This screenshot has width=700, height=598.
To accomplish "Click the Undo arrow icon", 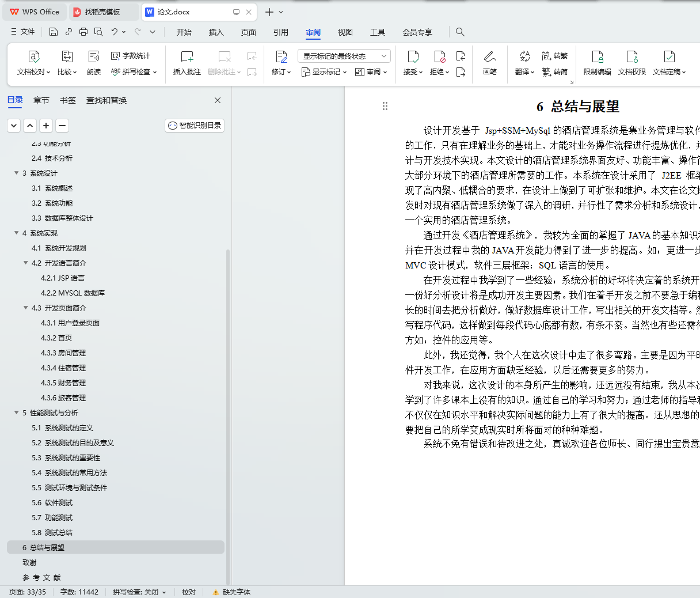I will [115, 32].
